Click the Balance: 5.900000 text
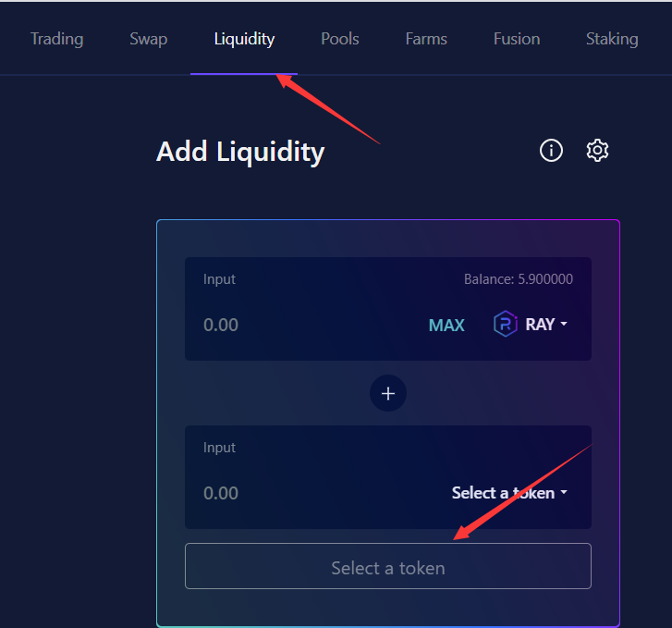The height and width of the screenshot is (628, 672). [519, 279]
